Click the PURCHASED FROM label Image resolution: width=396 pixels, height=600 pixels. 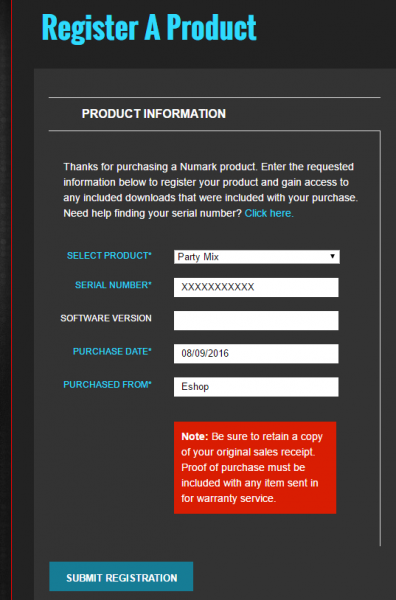tap(108, 385)
